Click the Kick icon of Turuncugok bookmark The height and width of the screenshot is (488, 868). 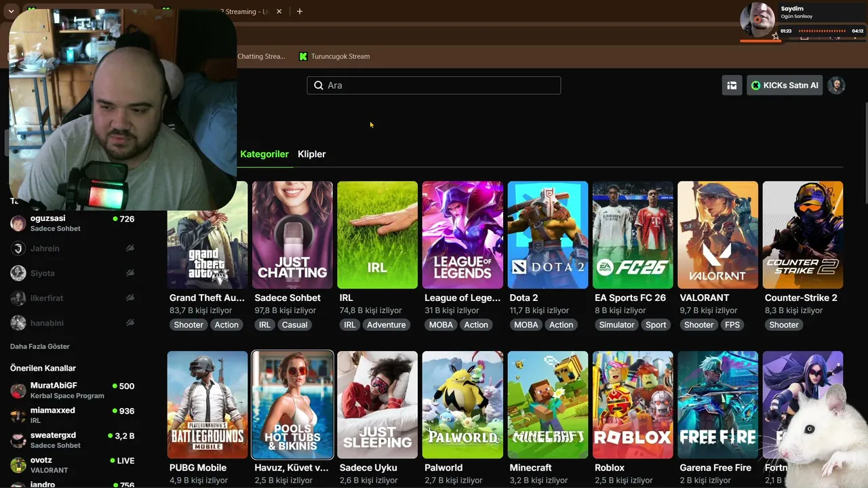click(x=303, y=56)
